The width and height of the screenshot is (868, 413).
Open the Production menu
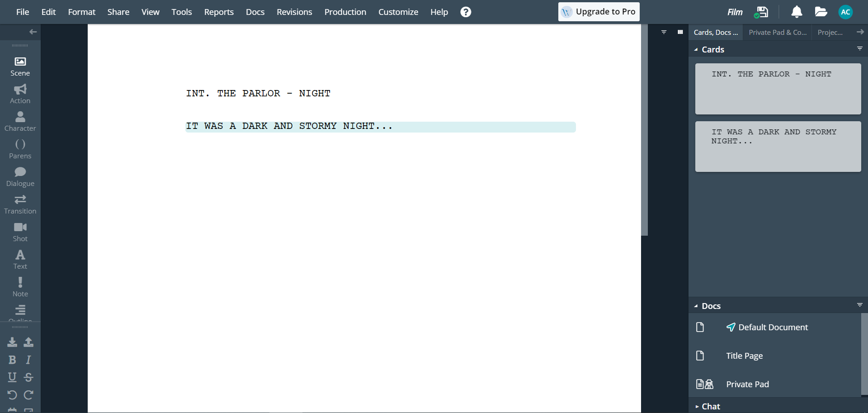point(345,12)
